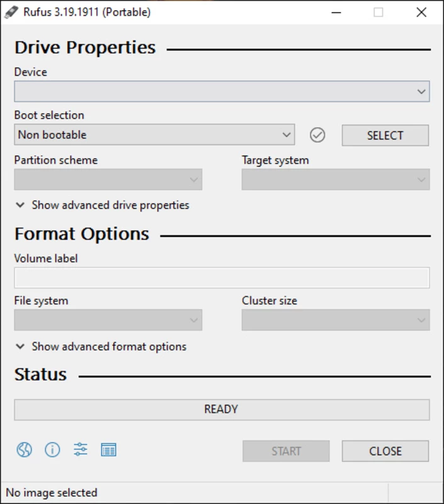
Task: Open the Boot selection dropdown
Action: (154, 135)
